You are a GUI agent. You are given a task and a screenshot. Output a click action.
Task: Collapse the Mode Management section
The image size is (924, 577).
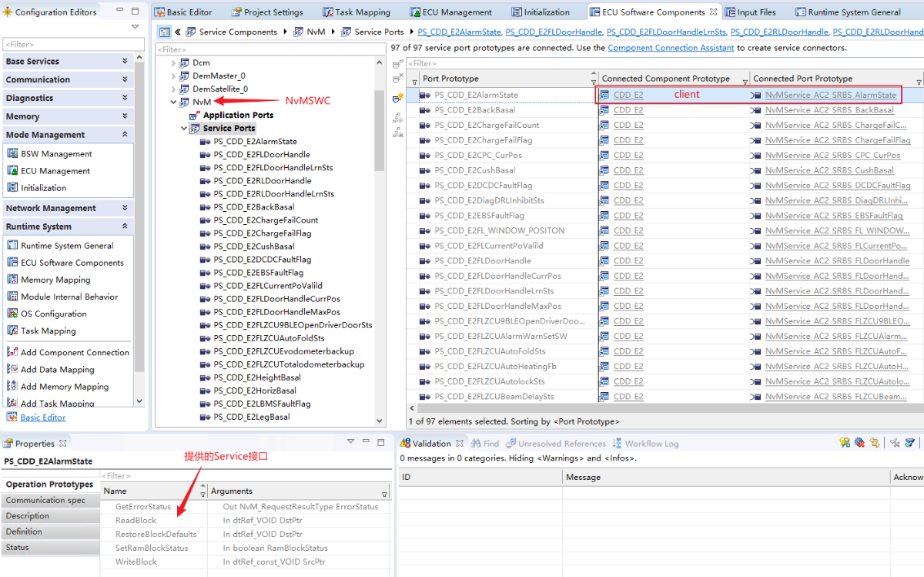pyautogui.click(x=125, y=135)
